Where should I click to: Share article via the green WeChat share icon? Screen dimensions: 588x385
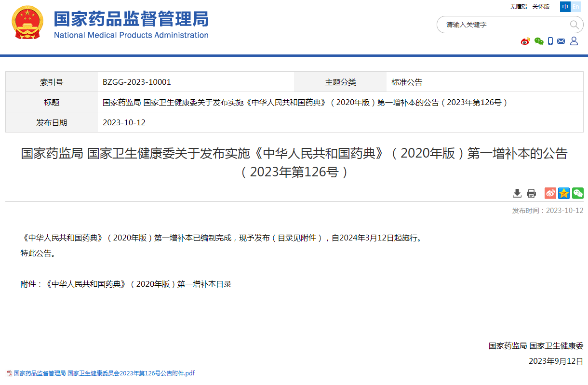578,193
